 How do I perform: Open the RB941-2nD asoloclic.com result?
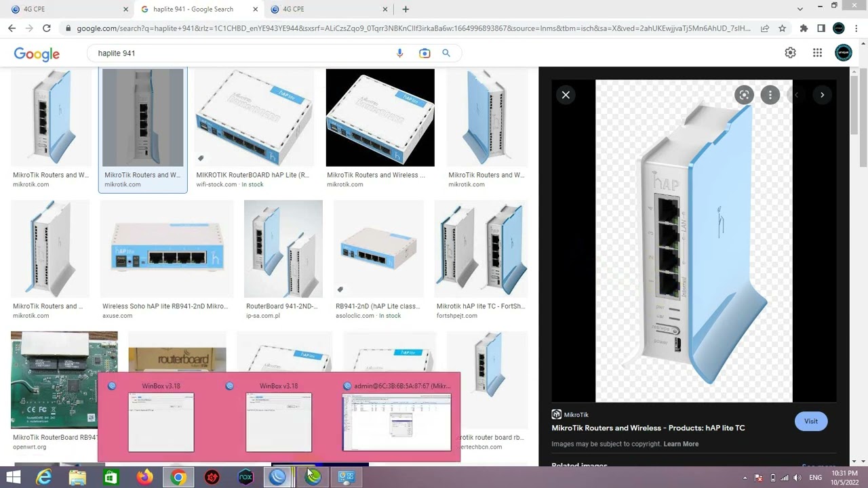[x=379, y=260]
